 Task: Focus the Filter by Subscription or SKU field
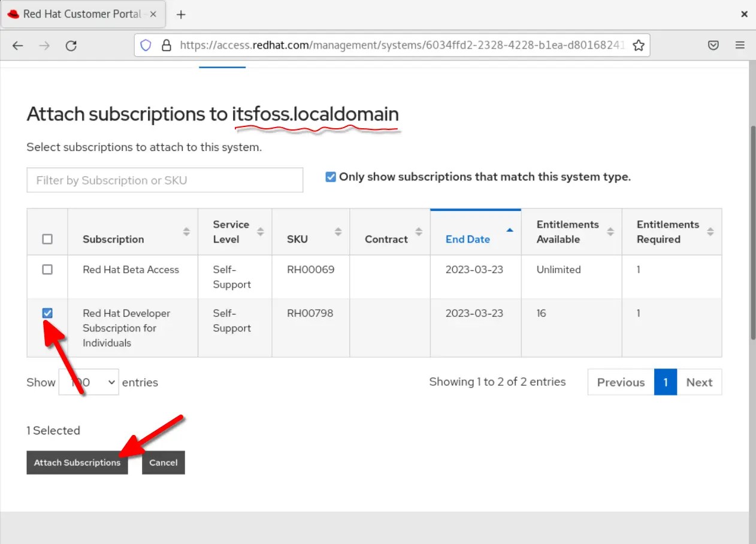coord(165,180)
